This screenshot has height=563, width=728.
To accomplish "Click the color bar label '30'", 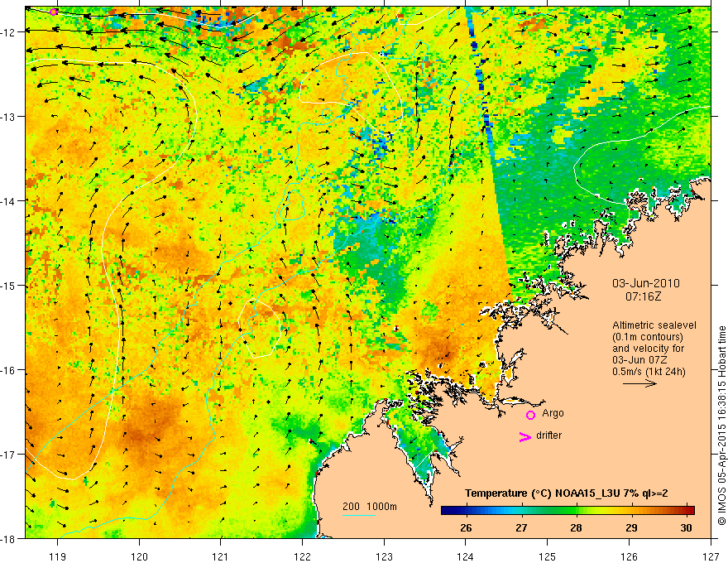I will click(686, 528).
